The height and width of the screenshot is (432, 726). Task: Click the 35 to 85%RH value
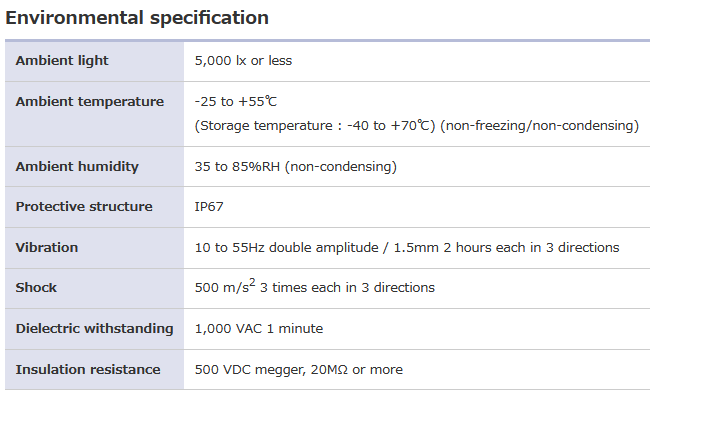(295, 166)
